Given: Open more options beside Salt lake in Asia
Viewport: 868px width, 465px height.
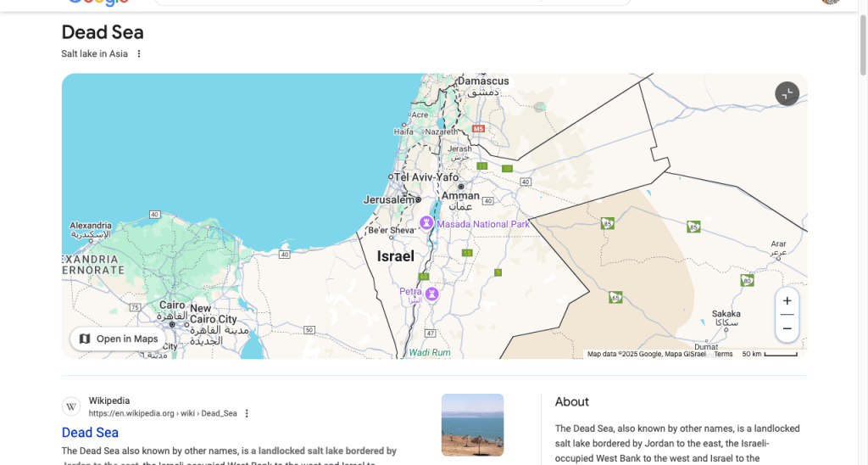Looking at the screenshot, I should point(139,54).
